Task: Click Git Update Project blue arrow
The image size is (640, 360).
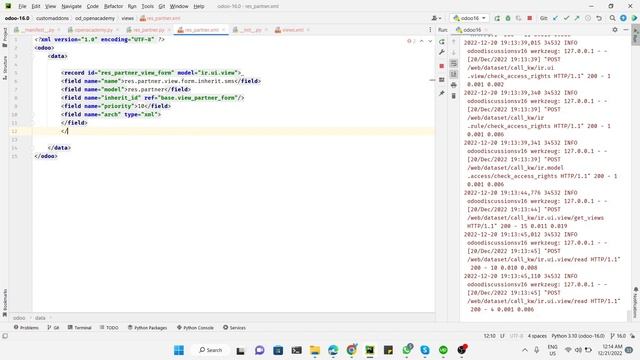Action: (555, 18)
